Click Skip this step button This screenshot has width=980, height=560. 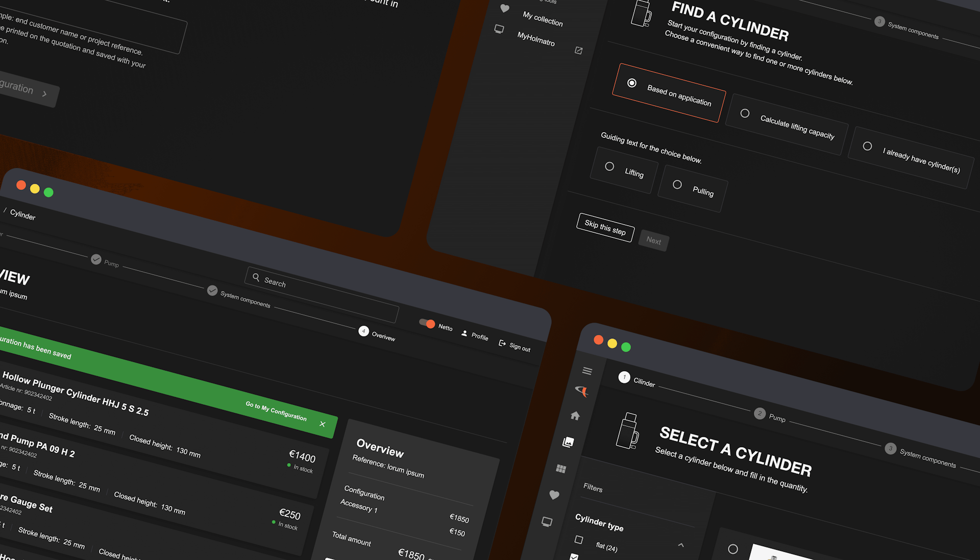tap(605, 228)
